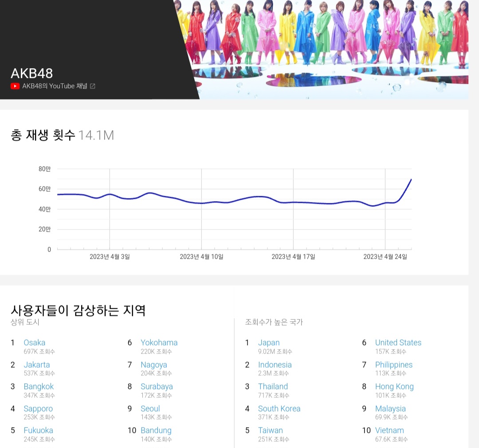This screenshot has width=479, height=448.
Task: Select Indonesia from the country ranking
Action: click(x=275, y=365)
